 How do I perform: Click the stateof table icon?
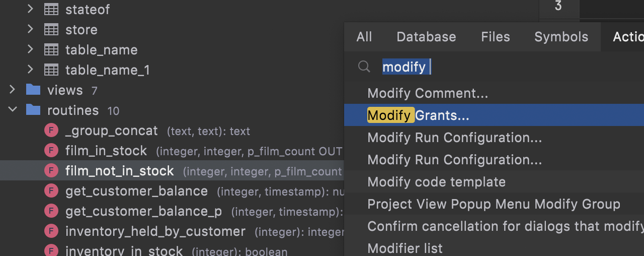coord(51,9)
